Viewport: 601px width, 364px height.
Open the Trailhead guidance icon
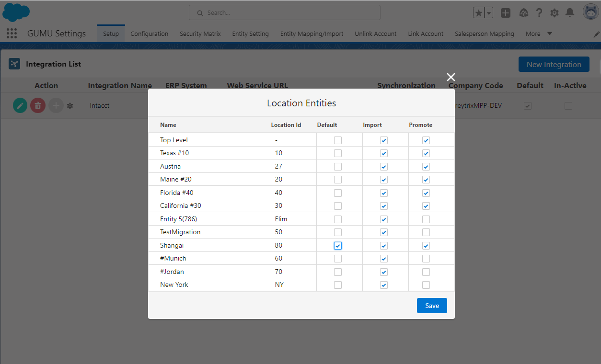[524, 13]
